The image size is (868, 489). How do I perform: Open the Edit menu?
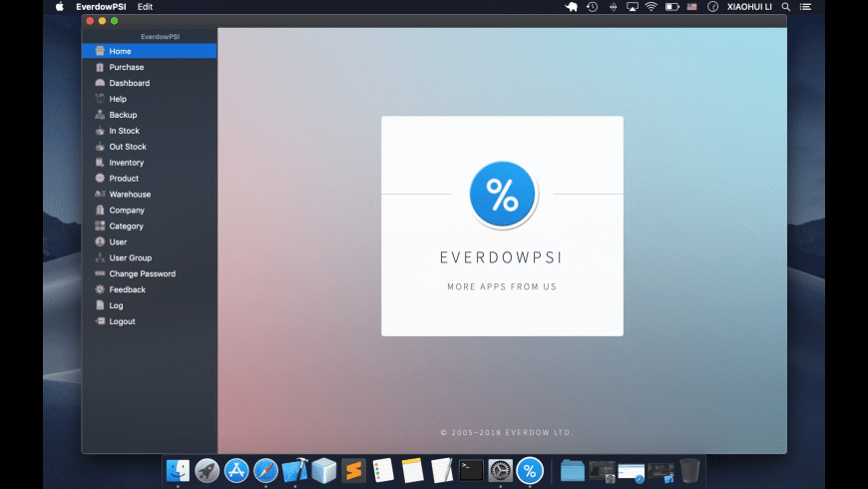[x=145, y=7]
